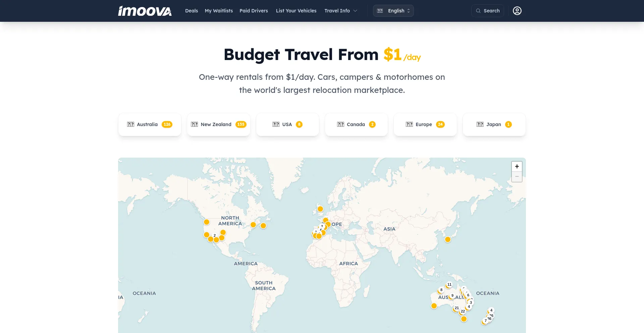This screenshot has height=333, width=644.
Task: Open the Deals page
Action: click(x=192, y=11)
